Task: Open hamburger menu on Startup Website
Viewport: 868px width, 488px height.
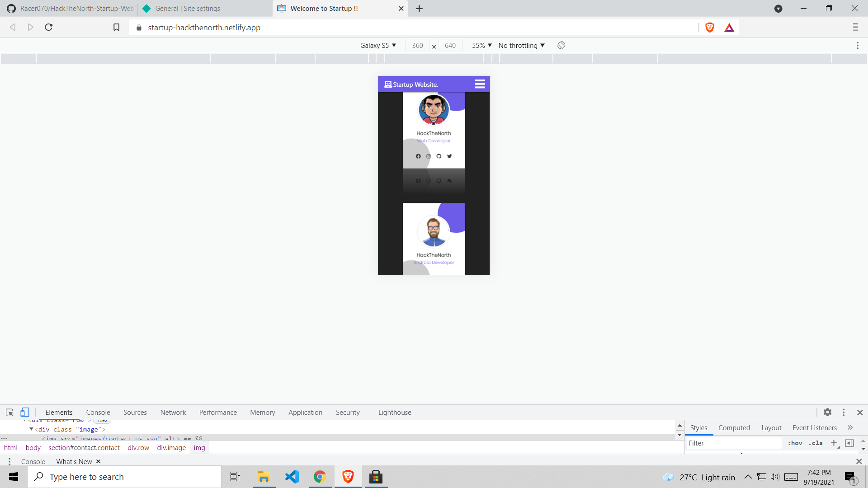Action: (480, 84)
